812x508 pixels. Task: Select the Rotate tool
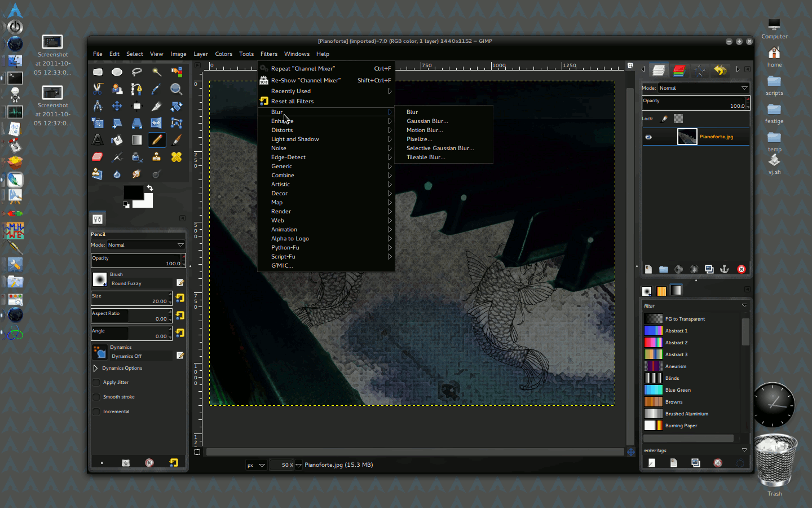coord(176,106)
